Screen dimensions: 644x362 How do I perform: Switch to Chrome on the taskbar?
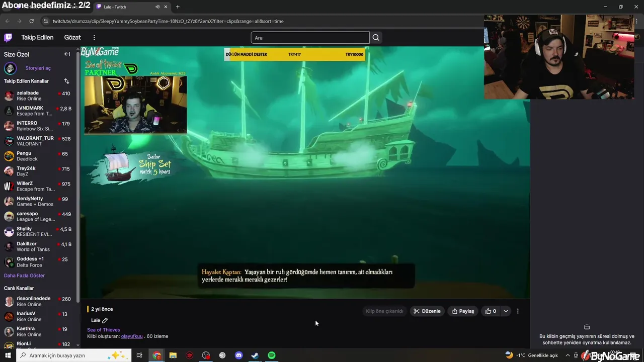click(157, 355)
